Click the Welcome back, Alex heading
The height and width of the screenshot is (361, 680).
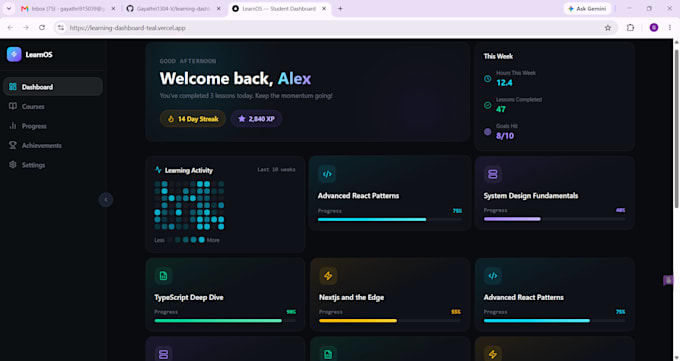coord(235,79)
